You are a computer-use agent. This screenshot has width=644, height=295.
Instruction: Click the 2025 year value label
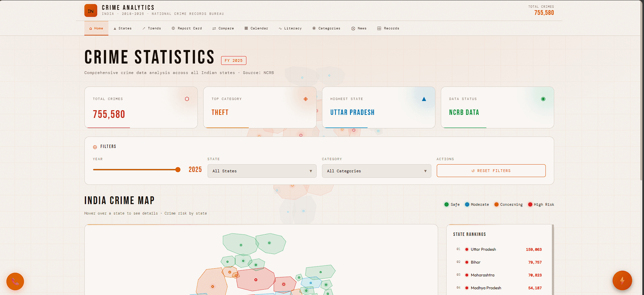tap(195, 170)
